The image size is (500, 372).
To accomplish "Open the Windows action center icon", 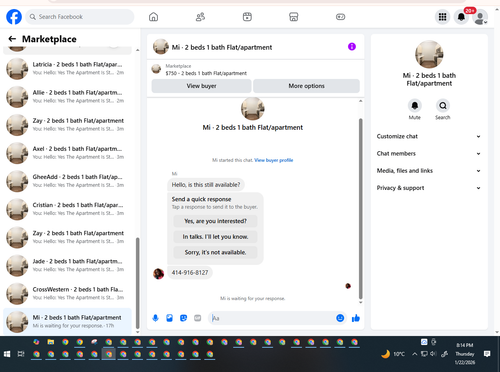I will (487, 354).
